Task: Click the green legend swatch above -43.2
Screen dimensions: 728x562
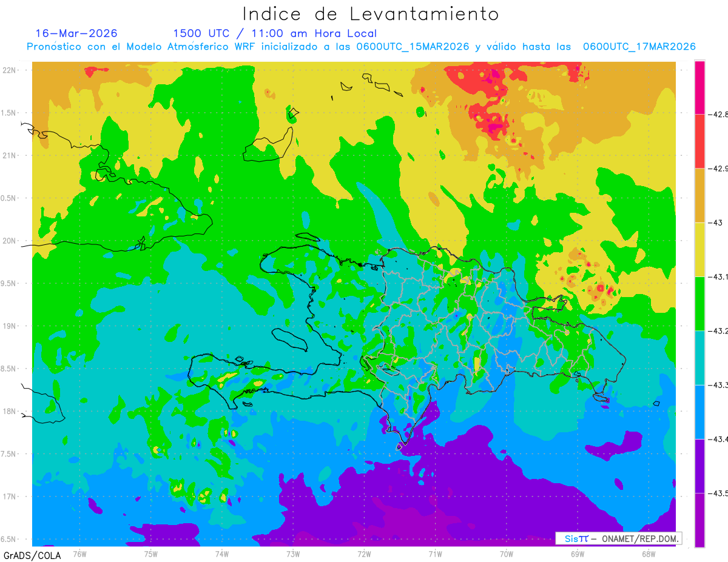Action: tap(699, 304)
